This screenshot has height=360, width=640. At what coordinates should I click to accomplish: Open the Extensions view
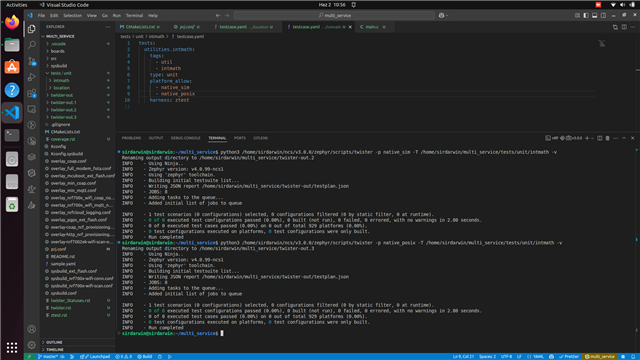(31, 93)
